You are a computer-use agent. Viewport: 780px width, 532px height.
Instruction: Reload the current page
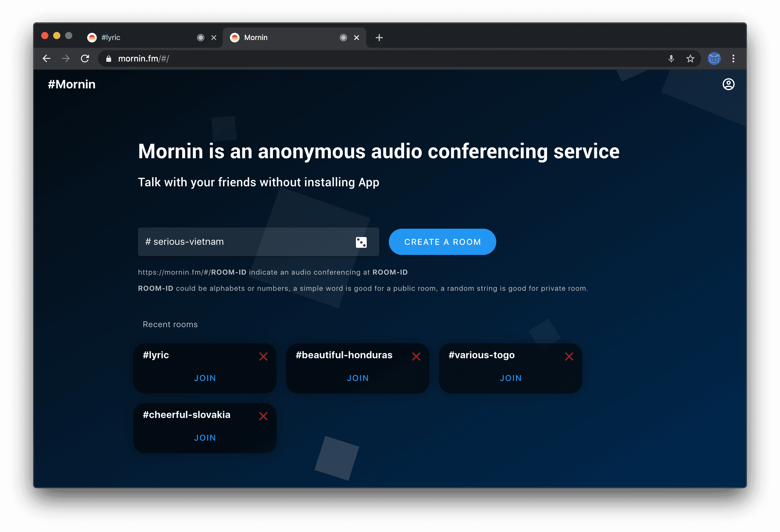point(85,59)
